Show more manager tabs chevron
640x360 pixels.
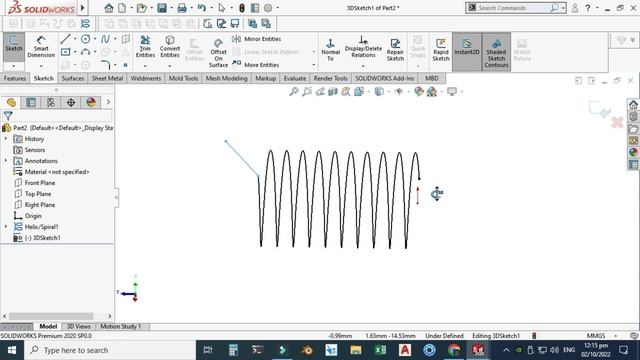pos(108,102)
